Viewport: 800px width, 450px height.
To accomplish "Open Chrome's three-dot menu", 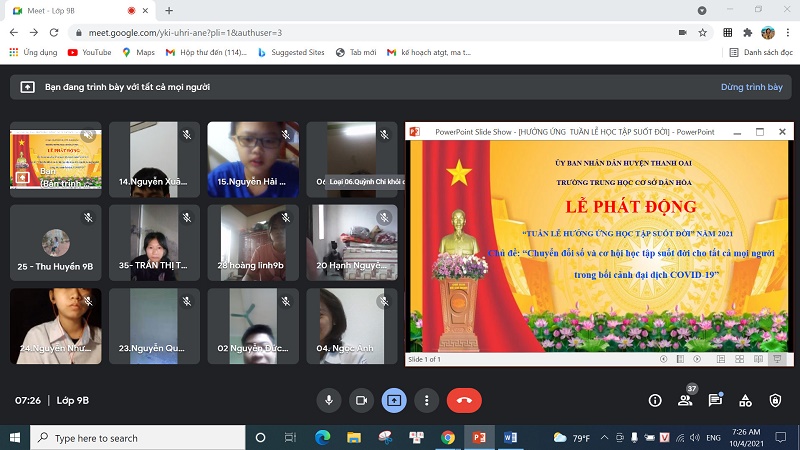I will tap(787, 32).
